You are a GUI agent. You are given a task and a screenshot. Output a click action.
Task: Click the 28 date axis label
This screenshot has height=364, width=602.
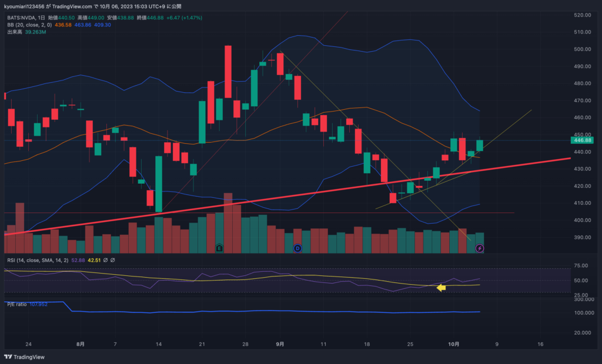click(x=245, y=344)
